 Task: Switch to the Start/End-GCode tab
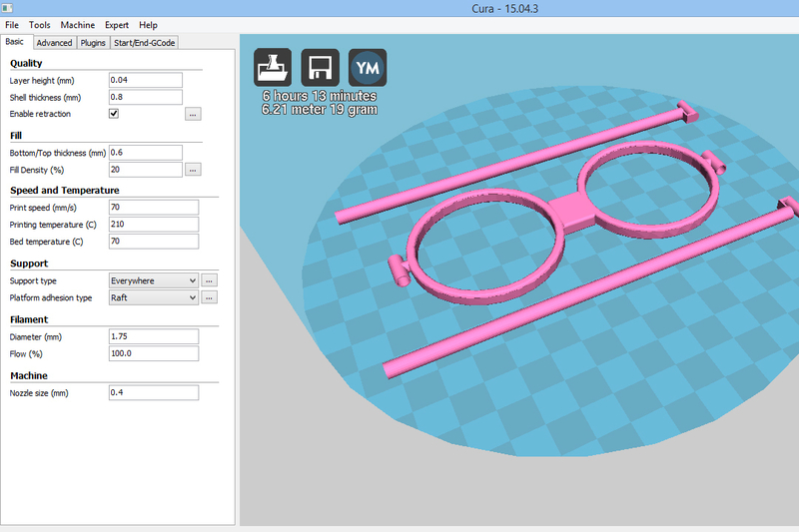(x=144, y=43)
